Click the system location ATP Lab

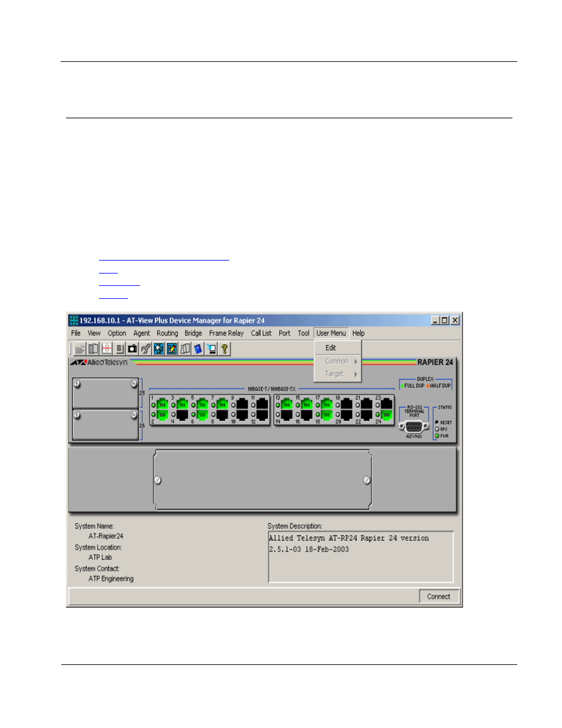click(100, 558)
